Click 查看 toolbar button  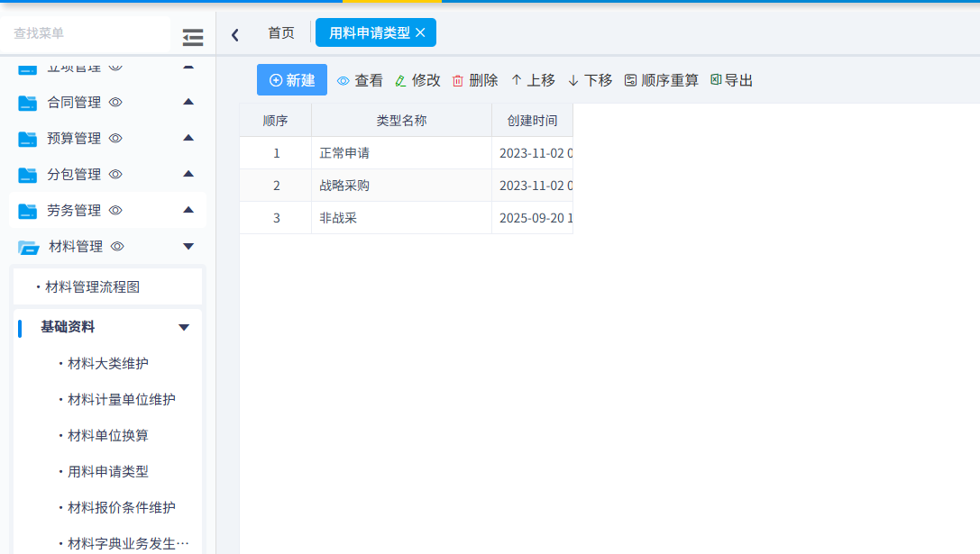click(x=360, y=80)
